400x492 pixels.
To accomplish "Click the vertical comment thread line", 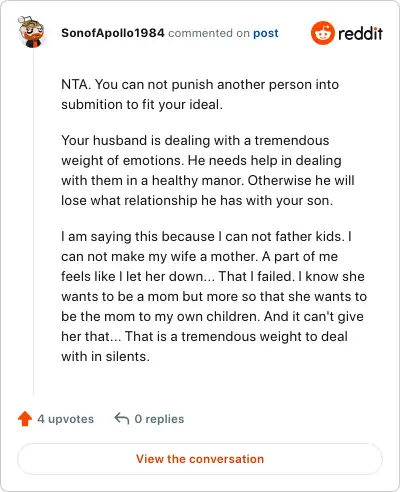I will [33, 222].
